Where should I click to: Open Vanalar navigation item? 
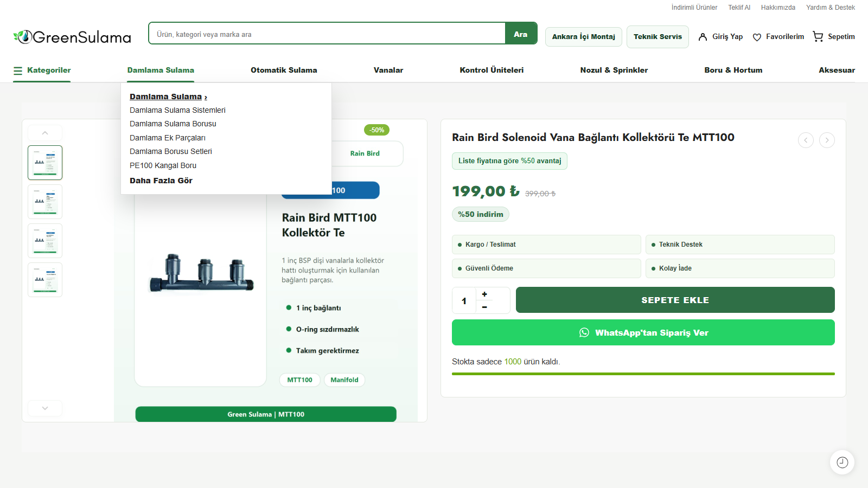388,70
